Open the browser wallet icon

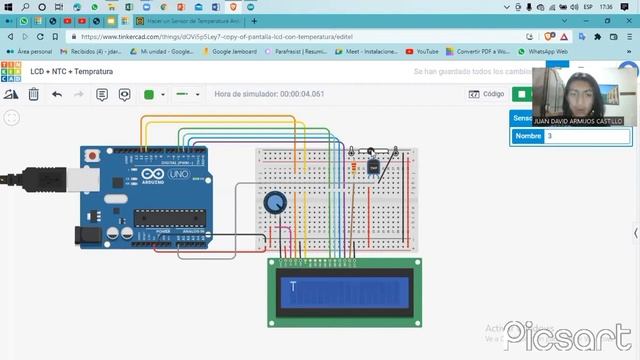(x=613, y=37)
